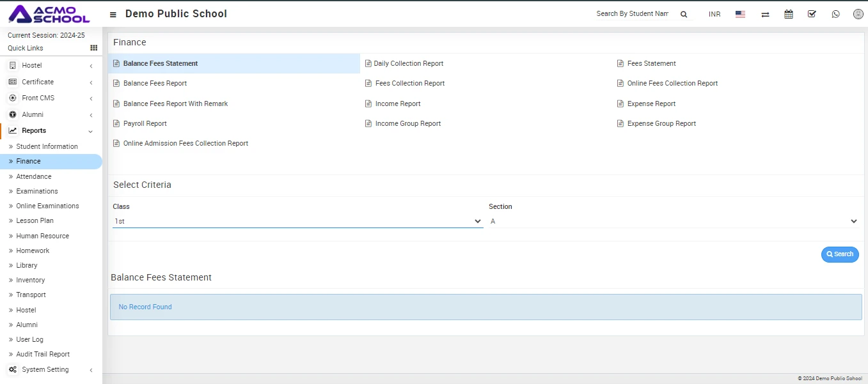
Task: Open Expense Group Report link
Action: (x=661, y=123)
